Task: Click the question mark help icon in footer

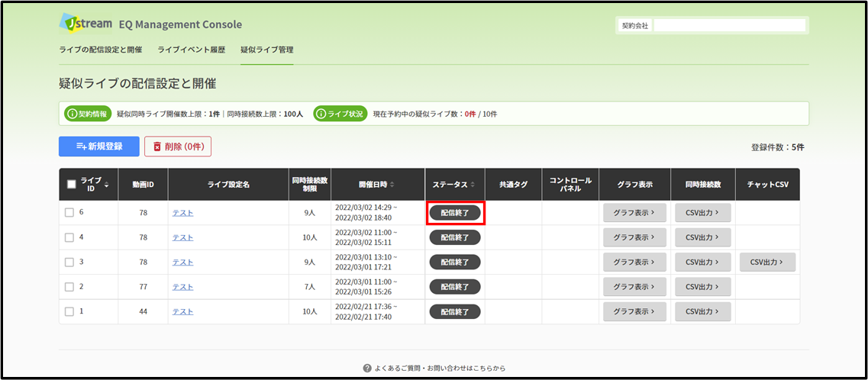Action: [366, 368]
